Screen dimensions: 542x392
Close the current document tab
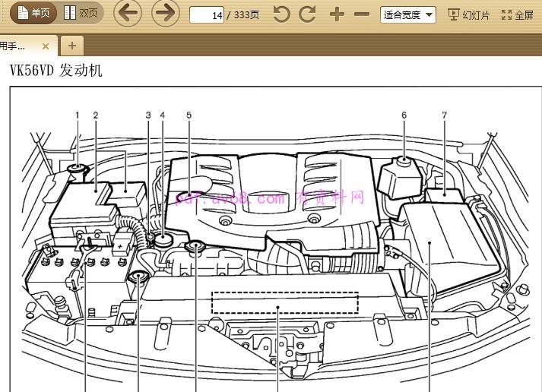pos(45,46)
